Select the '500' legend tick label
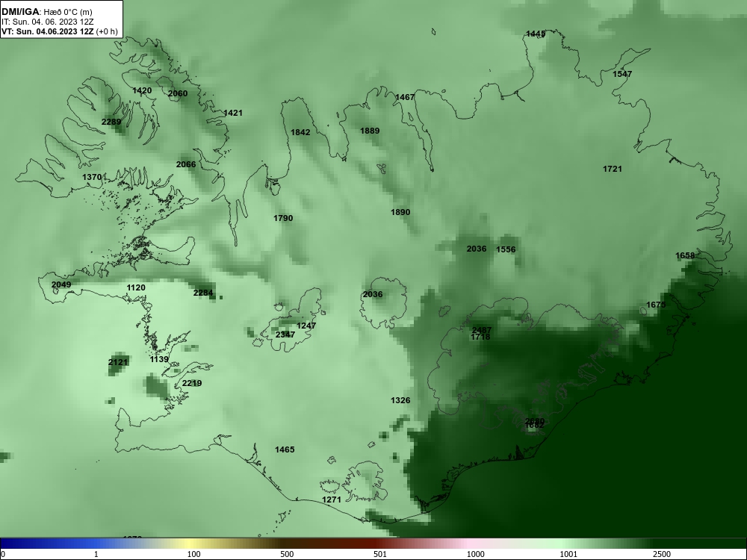The height and width of the screenshot is (560, 747). [287, 554]
